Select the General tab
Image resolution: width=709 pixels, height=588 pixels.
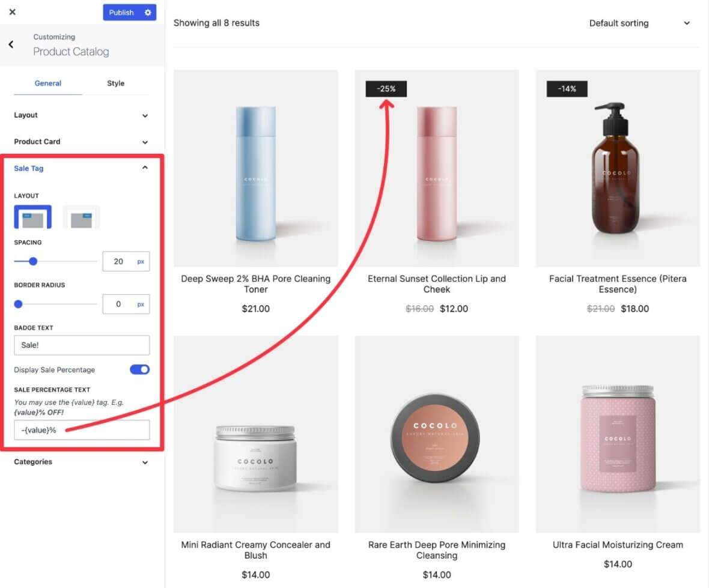48,83
